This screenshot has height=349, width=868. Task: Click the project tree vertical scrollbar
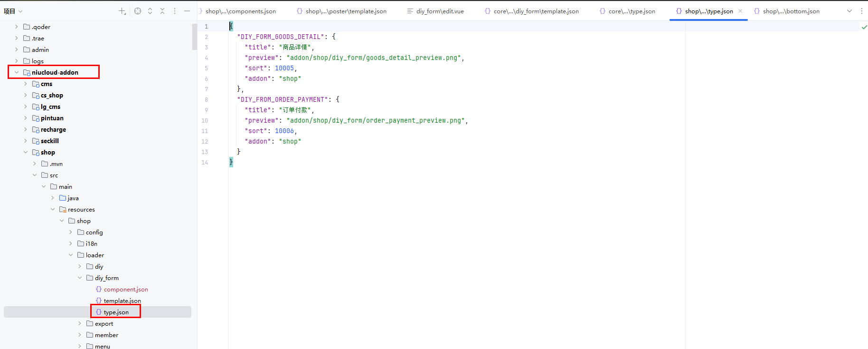194,37
